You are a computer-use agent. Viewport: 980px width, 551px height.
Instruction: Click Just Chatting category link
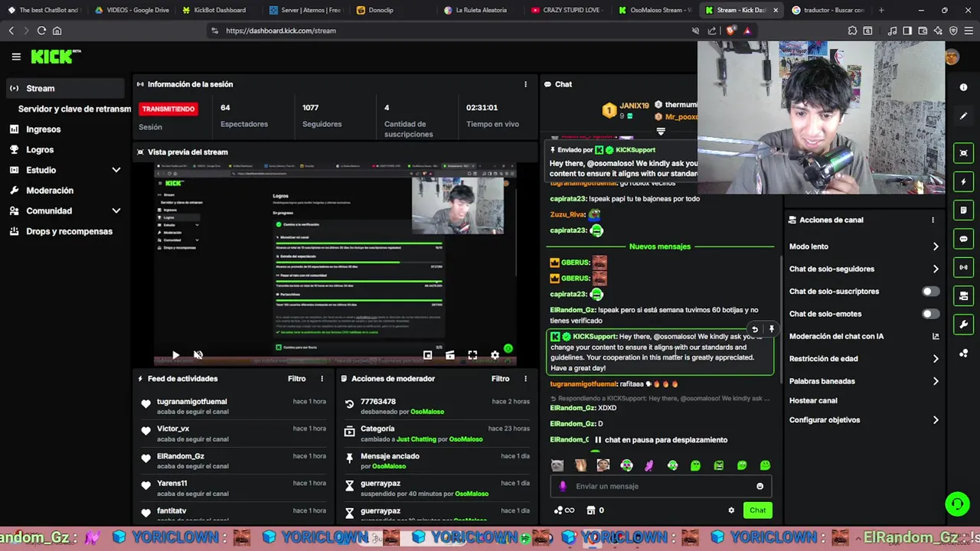pos(416,439)
